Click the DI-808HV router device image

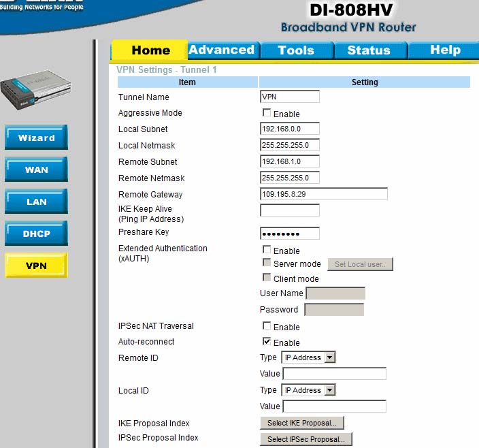(36, 90)
